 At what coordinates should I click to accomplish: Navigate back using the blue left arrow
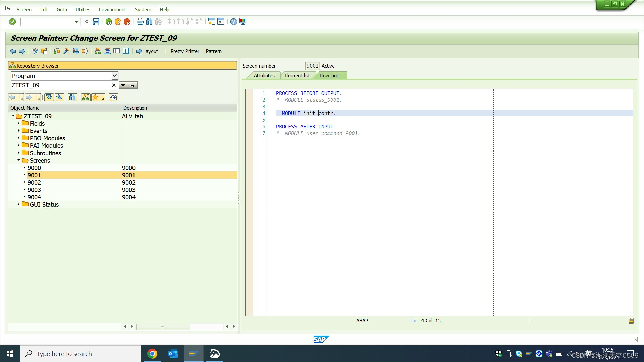[13, 51]
